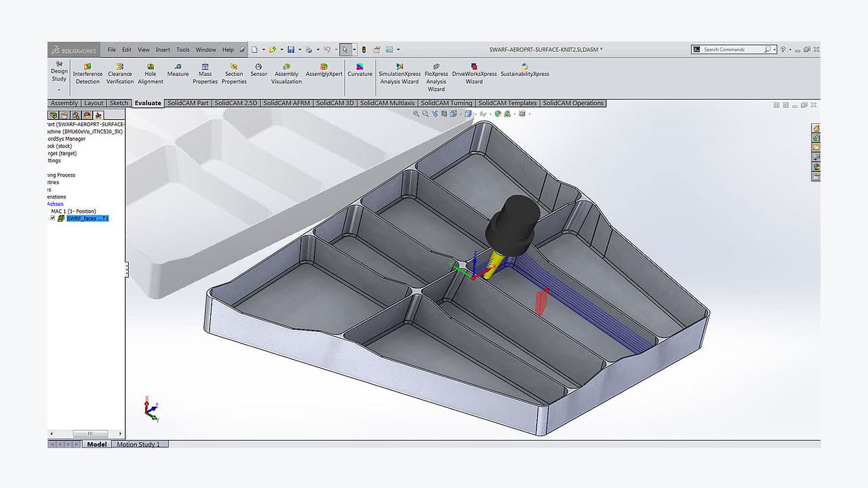
Task: Select the Mass Properties tool
Action: tap(205, 71)
